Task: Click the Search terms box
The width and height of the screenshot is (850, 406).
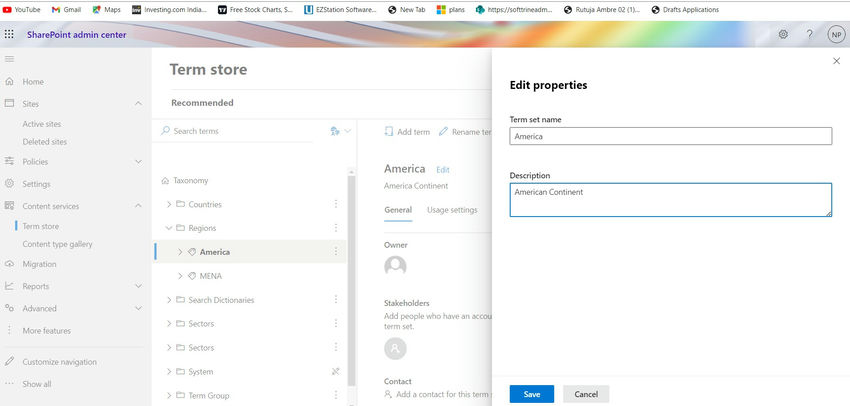Action: [x=236, y=131]
